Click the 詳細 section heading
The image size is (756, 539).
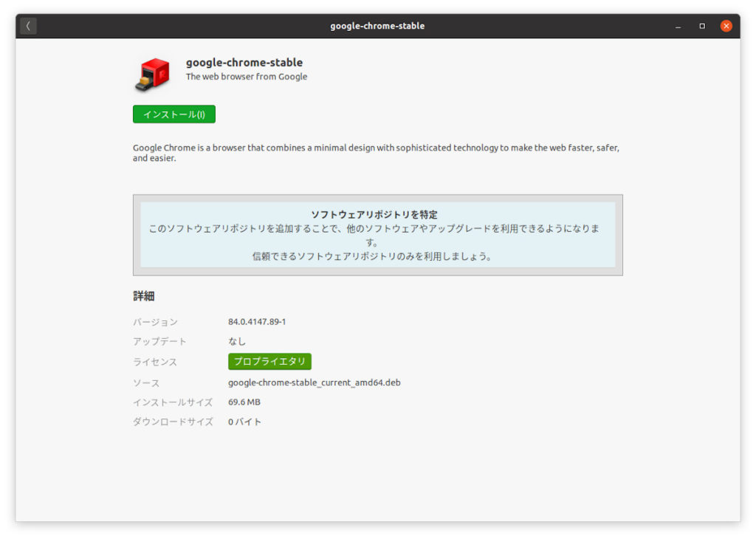[144, 296]
